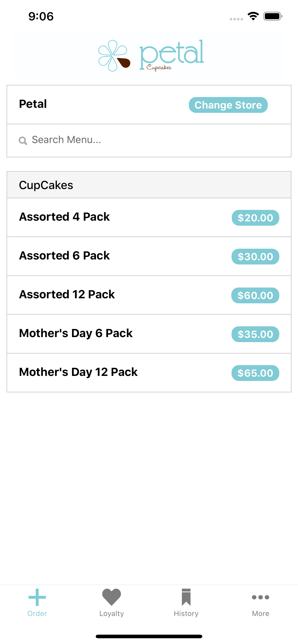Check the Wi-Fi status icon
This screenshot has width=298, height=644.
coord(253,16)
